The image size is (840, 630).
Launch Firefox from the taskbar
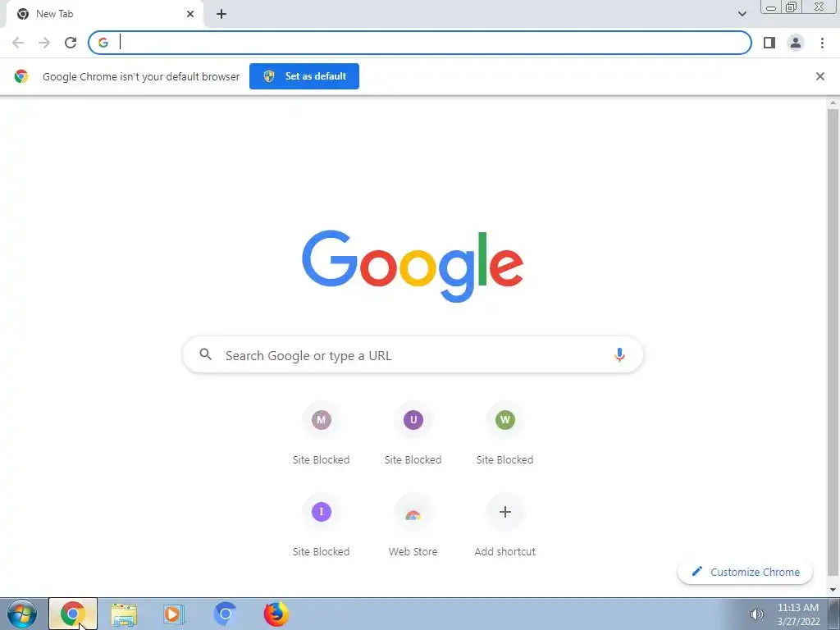pos(276,614)
